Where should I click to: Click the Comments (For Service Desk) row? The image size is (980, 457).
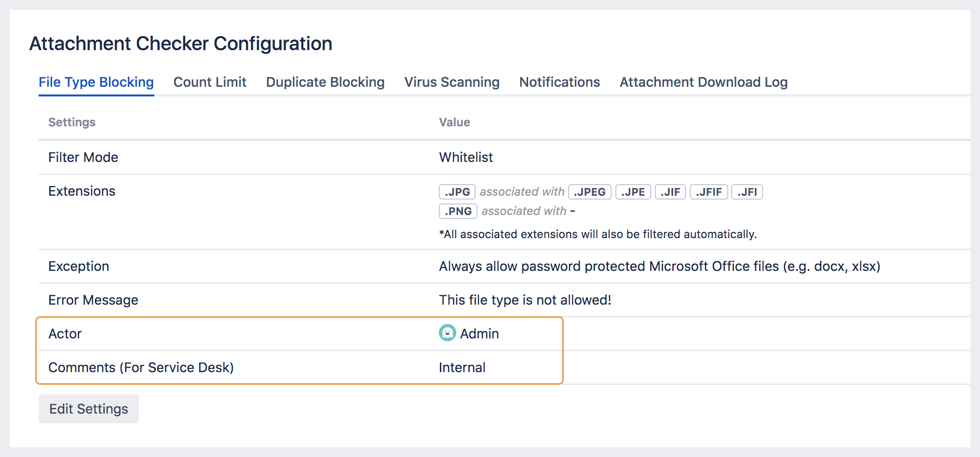(x=141, y=367)
